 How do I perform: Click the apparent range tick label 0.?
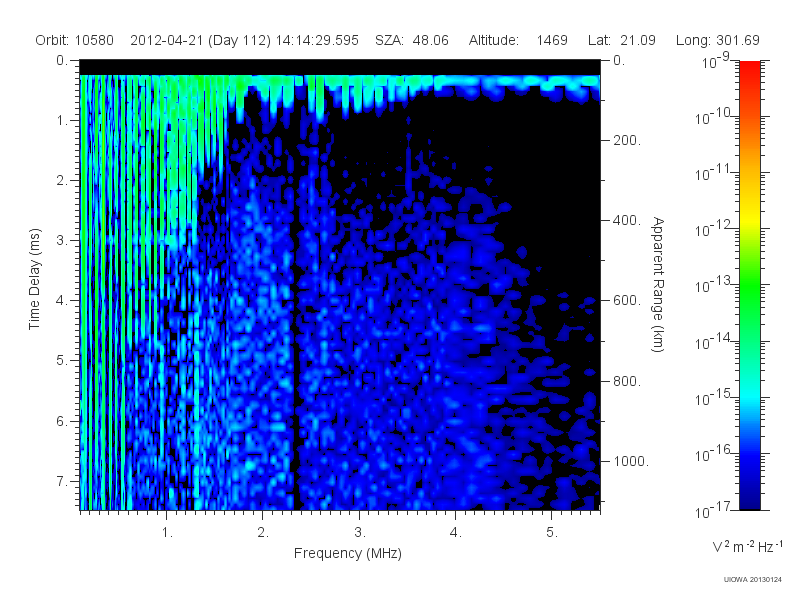click(x=619, y=60)
